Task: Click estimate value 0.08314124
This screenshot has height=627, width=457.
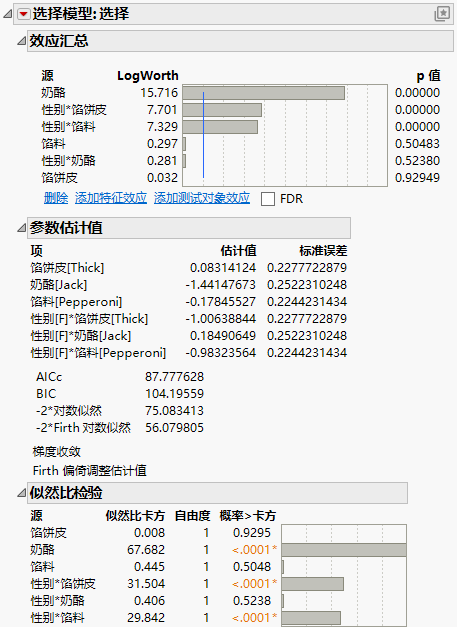Action: (223, 268)
